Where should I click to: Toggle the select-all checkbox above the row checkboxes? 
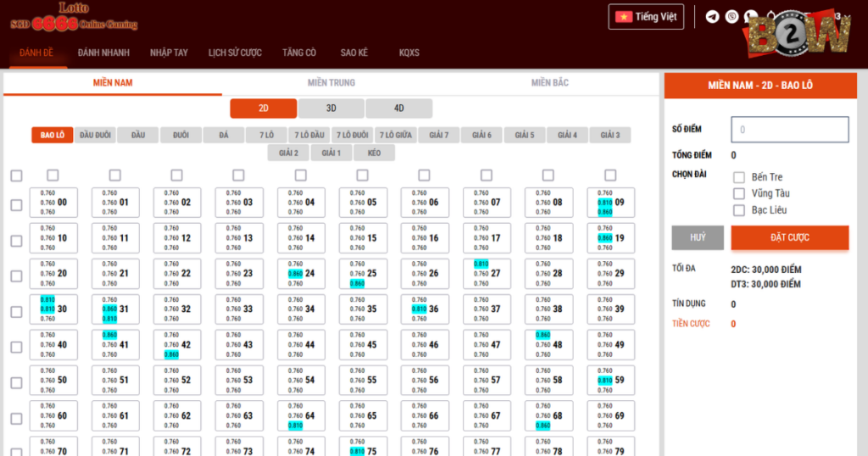click(x=16, y=175)
